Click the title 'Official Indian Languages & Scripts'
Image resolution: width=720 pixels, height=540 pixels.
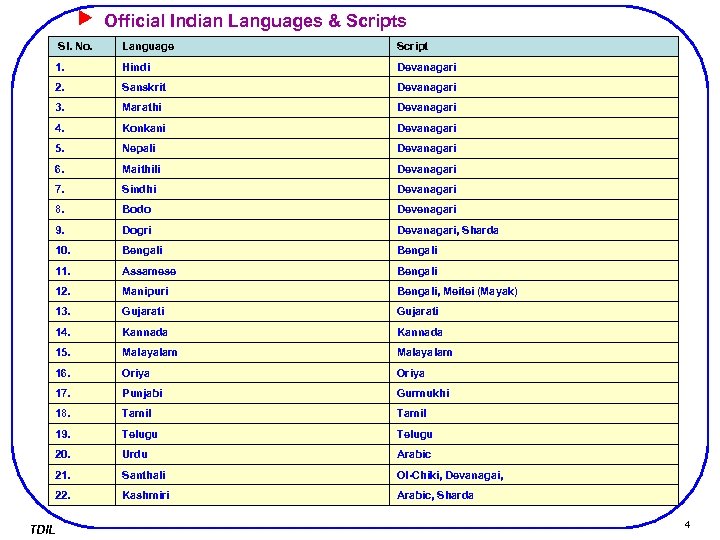[x=255, y=21]
